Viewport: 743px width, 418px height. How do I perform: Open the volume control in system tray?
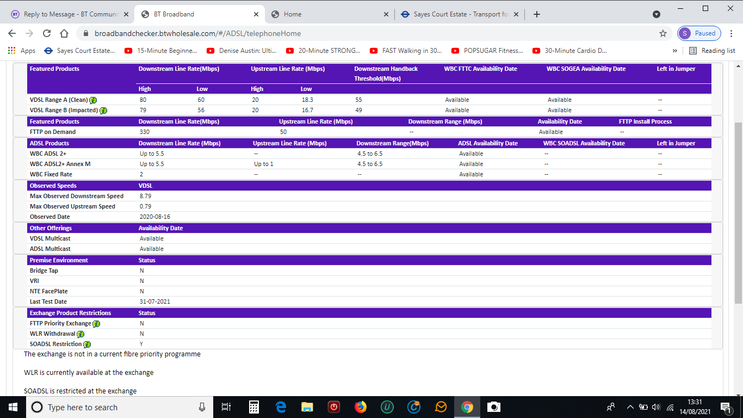coord(656,407)
